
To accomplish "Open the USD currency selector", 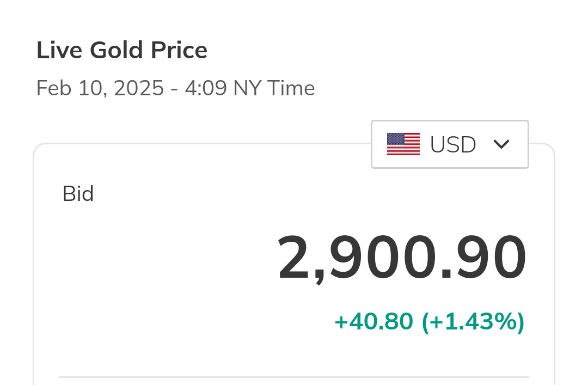I will (x=450, y=144).
